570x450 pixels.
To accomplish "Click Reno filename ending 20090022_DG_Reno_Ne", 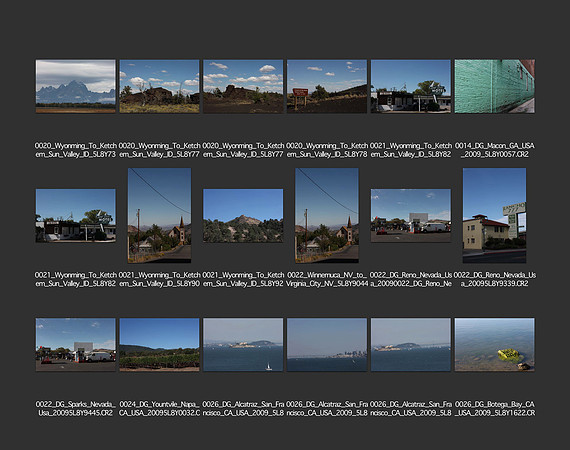I will pyautogui.click(x=411, y=279).
